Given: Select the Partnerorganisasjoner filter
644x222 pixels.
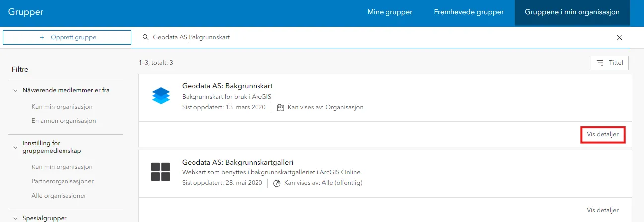Looking at the screenshot, I should coord(63,181).
